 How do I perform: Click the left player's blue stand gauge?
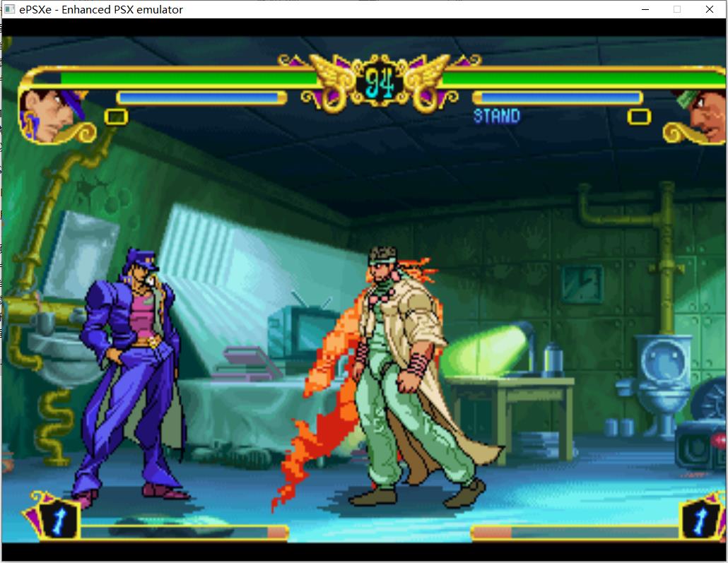201,97
